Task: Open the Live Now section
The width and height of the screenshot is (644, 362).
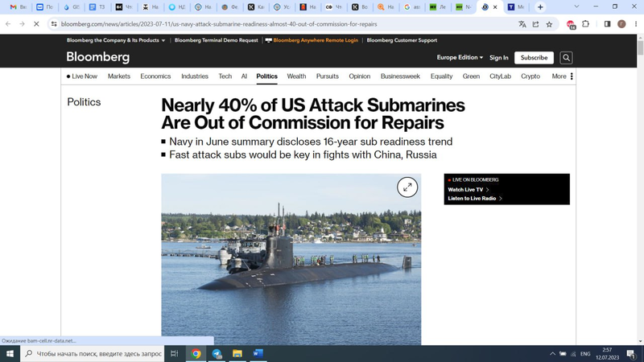Action: [82, 76]
